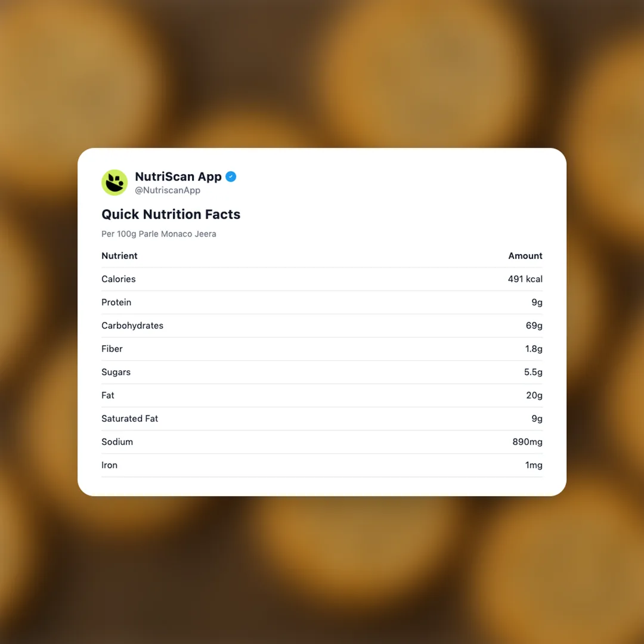644x644 pixels.
Task: Click the NutriScan App avatar logo
Action: point(114,182)
